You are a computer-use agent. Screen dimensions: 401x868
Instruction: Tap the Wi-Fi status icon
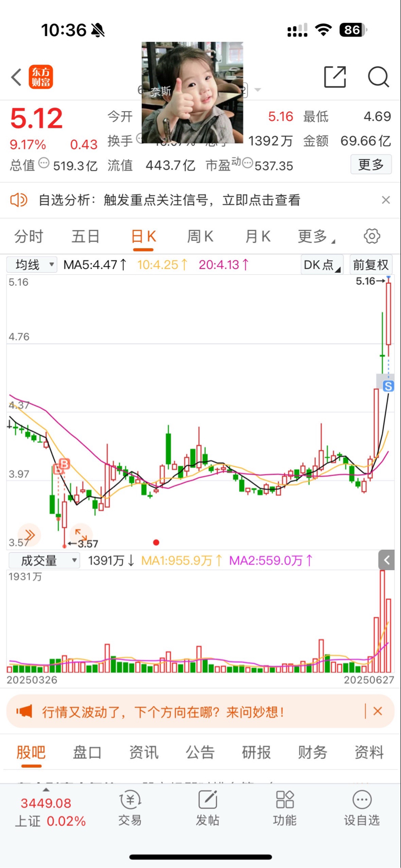point(324,30)
